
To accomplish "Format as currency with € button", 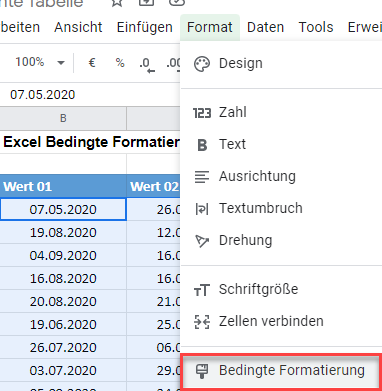I will pyautogui.click(x=92, y=62).
